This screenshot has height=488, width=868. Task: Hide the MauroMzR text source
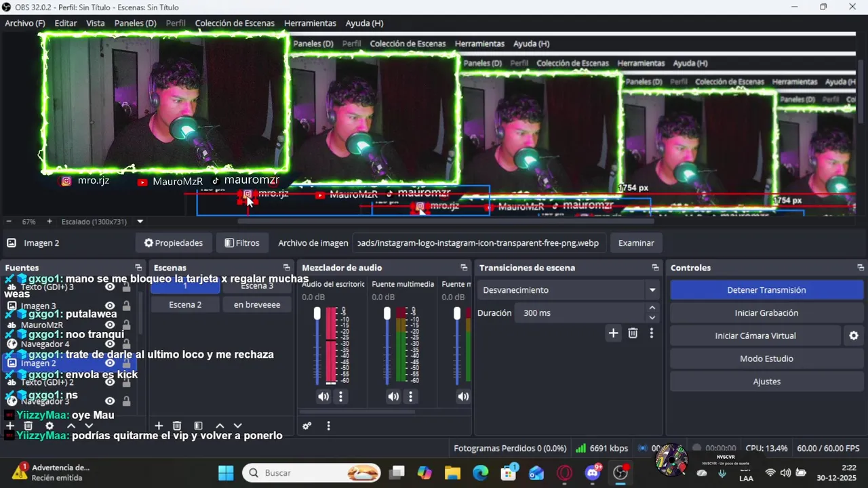click(110, 325)
